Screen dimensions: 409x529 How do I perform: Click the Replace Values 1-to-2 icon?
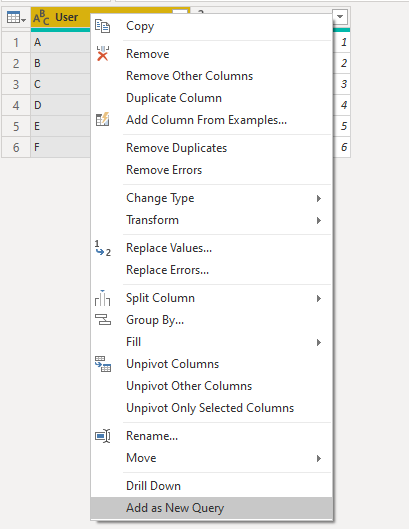[x=103, y=248]
